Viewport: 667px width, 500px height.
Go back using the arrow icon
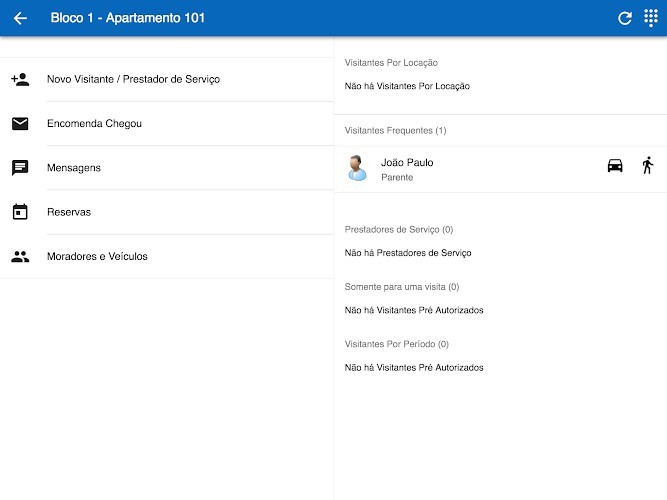coord(20,18)
